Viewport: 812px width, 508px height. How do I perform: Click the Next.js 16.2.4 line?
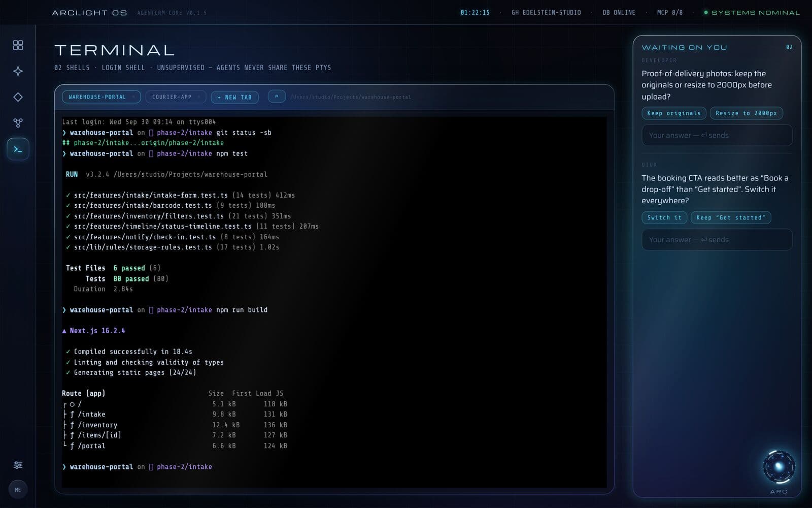(x=93, y=331)
